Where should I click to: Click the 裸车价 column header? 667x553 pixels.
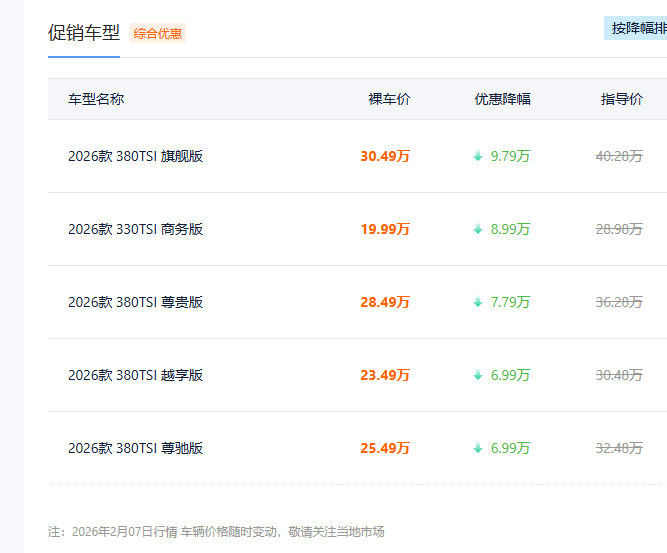coord(389,99)
